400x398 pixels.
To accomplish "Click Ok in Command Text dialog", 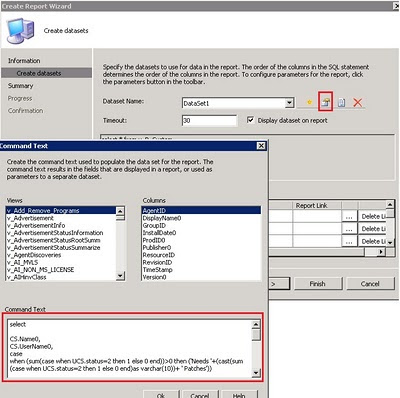I will click(161, 395).
